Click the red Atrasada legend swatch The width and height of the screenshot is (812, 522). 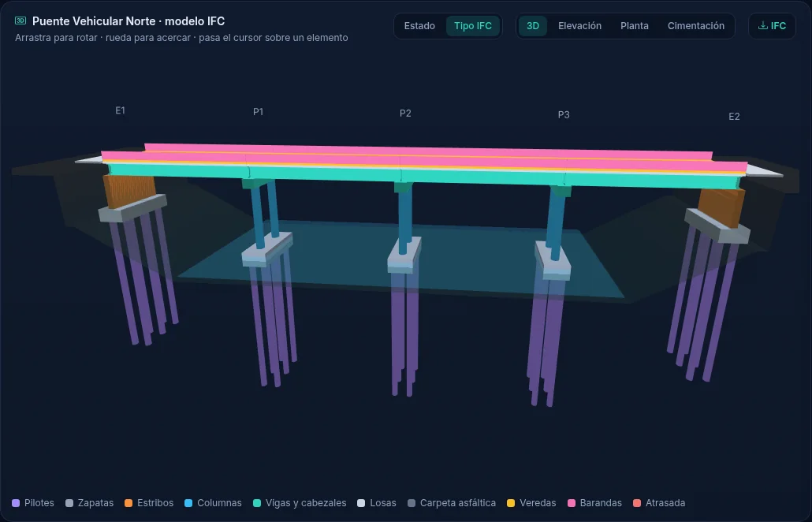pyautogui.click(x=637, y=503)
